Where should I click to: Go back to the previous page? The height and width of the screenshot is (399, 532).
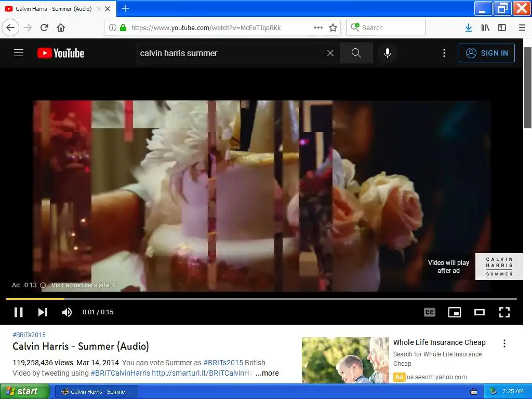pyautogui.click(x=10, y=28)
